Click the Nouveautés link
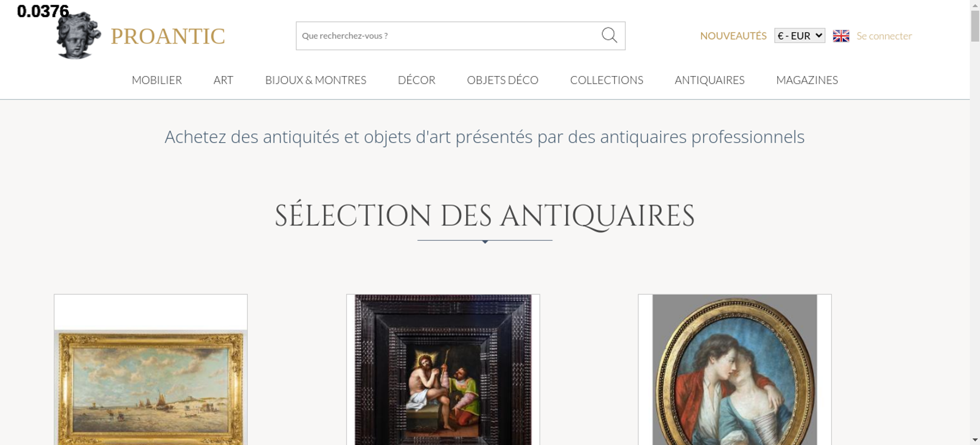This screenshot has height=445, width=980. click(x=733, y=36)
